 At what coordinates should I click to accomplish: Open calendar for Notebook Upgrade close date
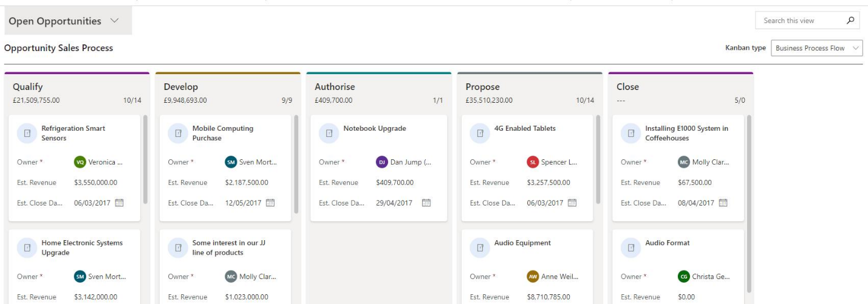426,203
